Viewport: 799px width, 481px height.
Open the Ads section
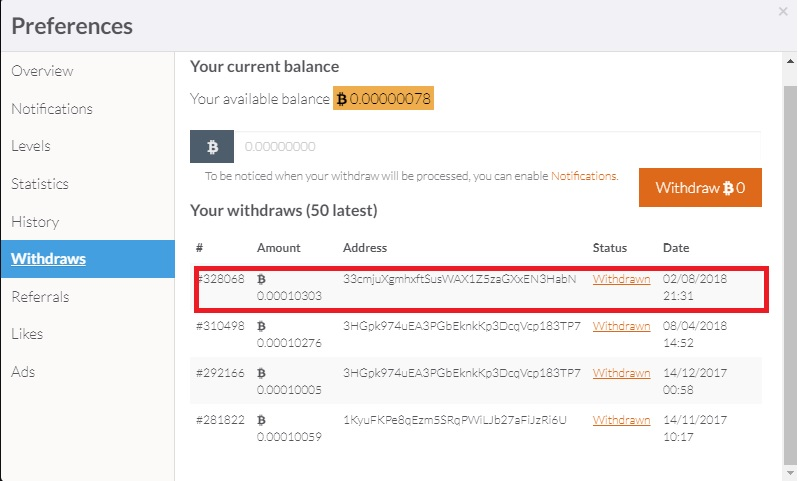point(24,371)
